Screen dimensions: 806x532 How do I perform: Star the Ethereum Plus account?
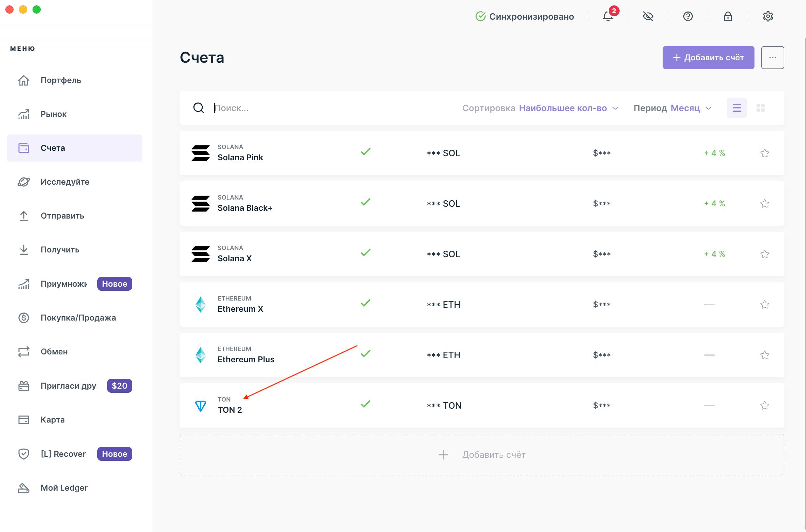(x=765, y=355)
